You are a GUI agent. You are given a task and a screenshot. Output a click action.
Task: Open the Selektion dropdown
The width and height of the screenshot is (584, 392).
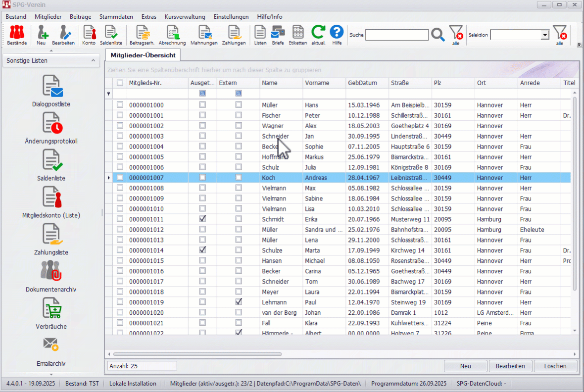pos(545,35)
